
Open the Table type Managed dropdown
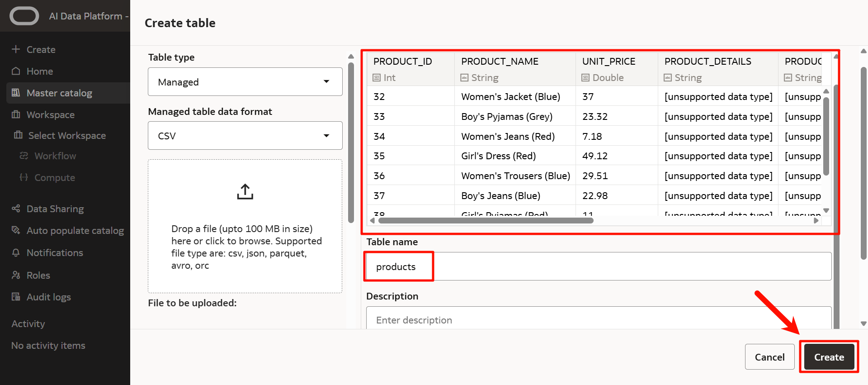click(245, 82)
